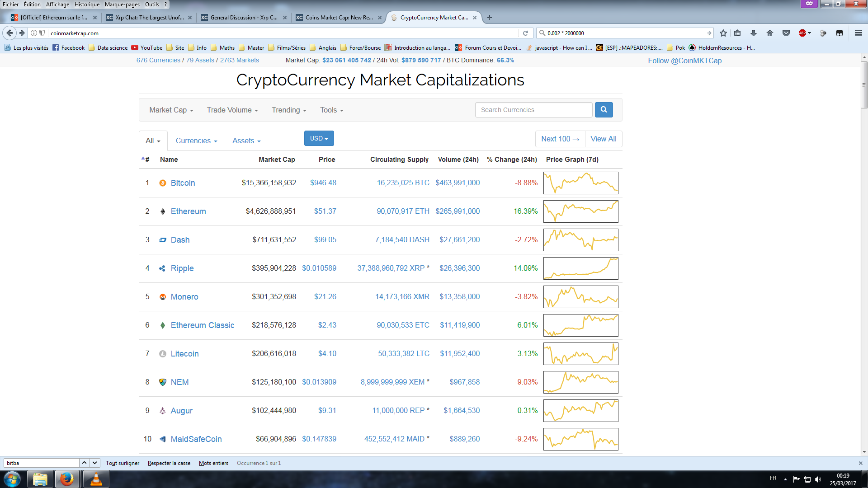
Task: Switch to Coins Market Cap: New Re... tab
Action: (x=339, y=18)
